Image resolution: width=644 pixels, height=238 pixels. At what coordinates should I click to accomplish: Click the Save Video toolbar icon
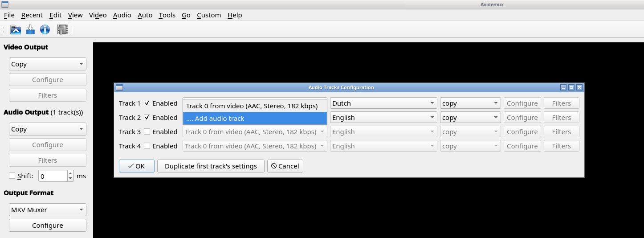pyautogui.click(x=30, y=30)
